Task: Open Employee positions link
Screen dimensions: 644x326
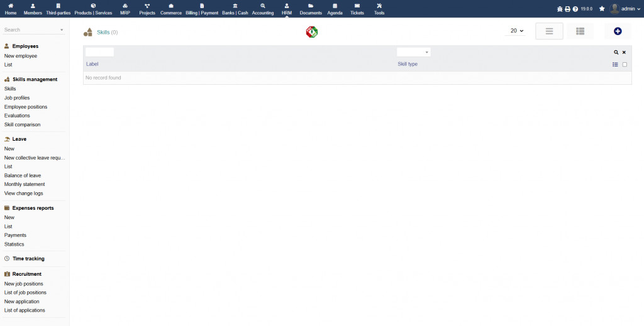Action: pyautogui.click(x=25, y=107)
